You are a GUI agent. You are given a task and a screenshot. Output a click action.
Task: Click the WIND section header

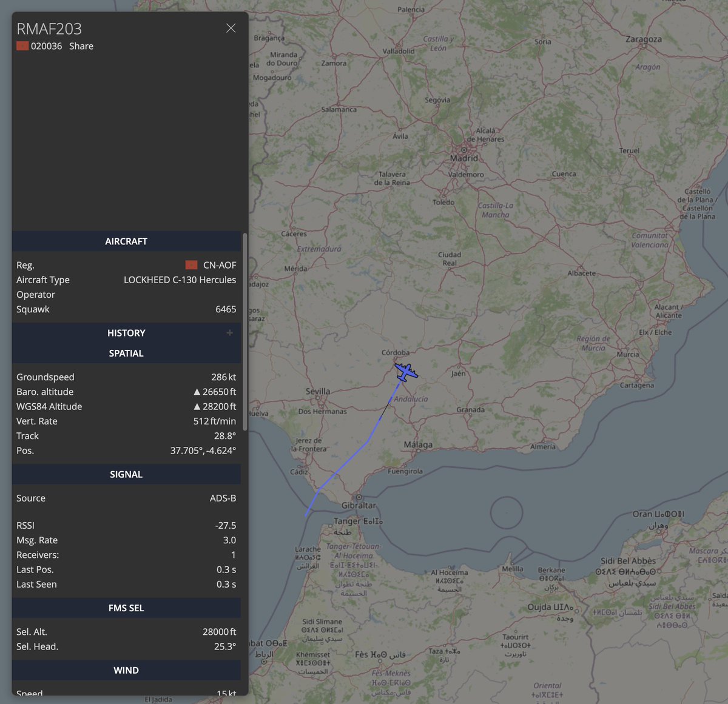point(126,670)
